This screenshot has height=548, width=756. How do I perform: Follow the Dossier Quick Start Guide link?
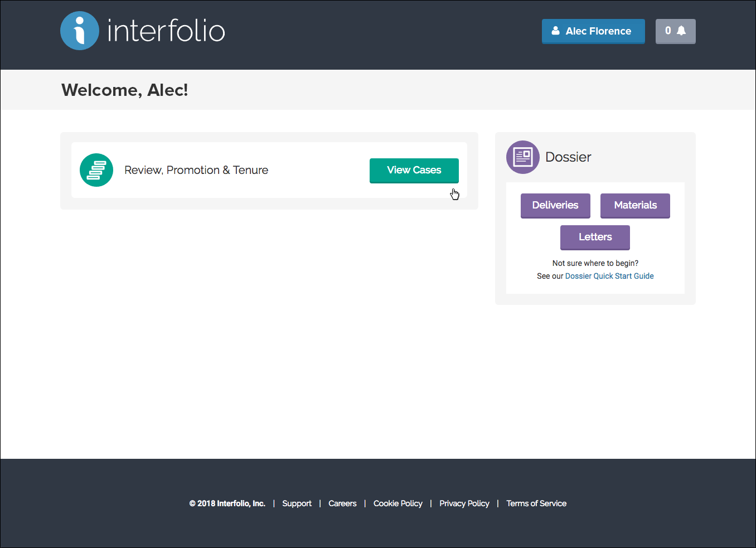609,276
